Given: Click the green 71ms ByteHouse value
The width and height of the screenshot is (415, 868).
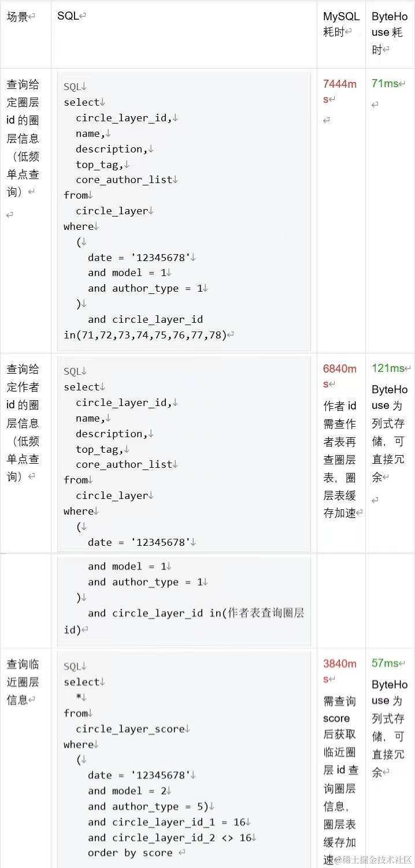Looking at the screenshot, I should coord(385,84).
